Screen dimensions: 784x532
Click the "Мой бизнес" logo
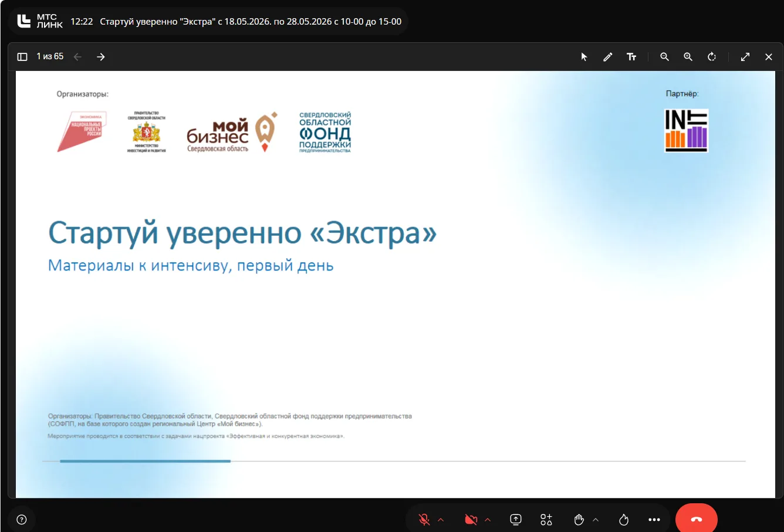(x=232, y=133)
